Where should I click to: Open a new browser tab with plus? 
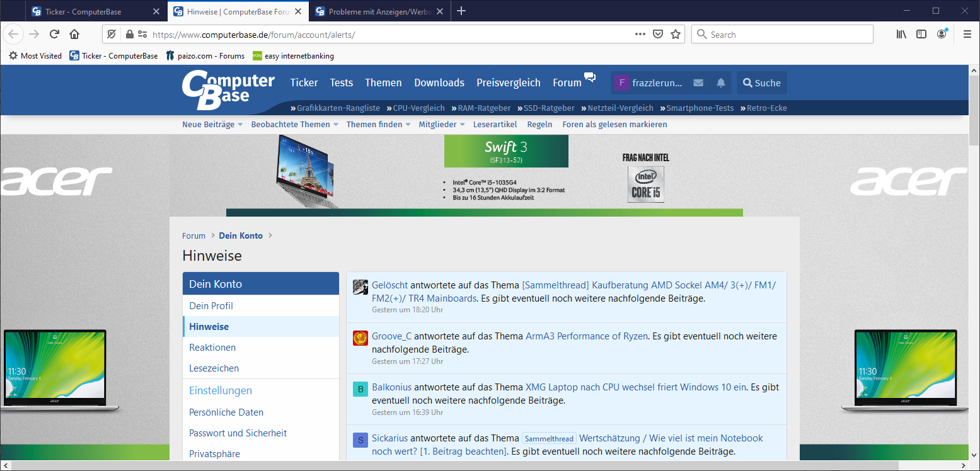(x=461, y=11)
